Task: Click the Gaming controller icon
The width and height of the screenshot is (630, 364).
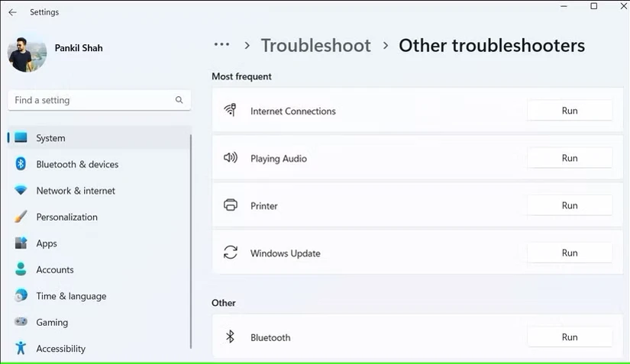Action: pyautogui.click(x=21, y=321)
